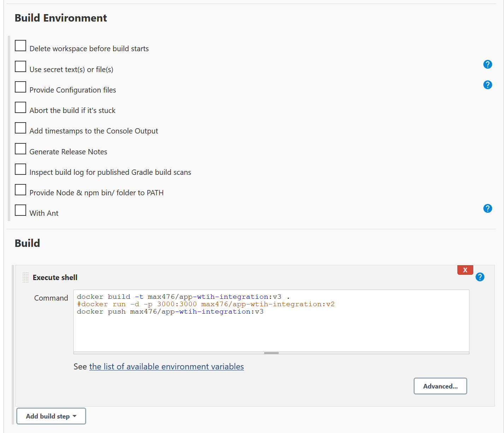504x433 pixels.
Task: Click the Execute shell step title
Action: coord(55,278)
